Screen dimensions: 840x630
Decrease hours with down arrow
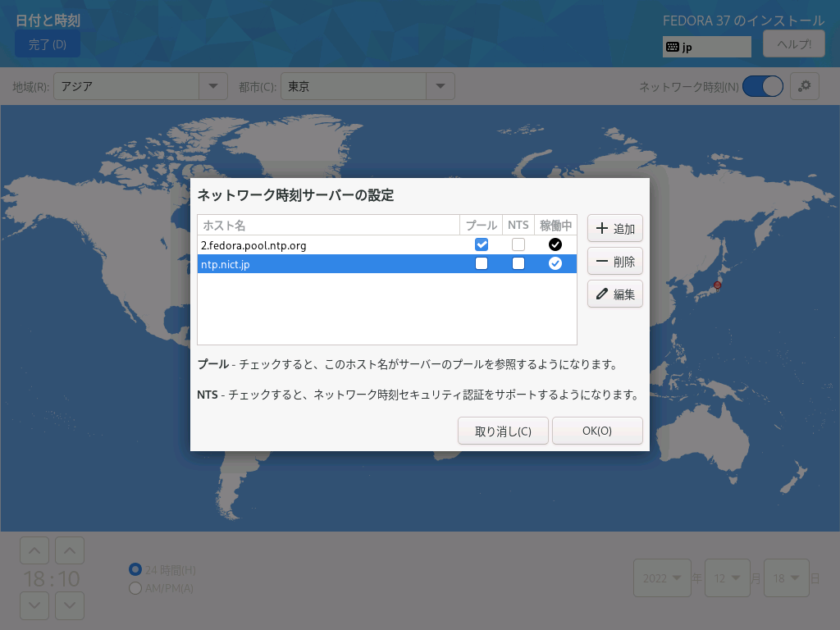point(34,605)
